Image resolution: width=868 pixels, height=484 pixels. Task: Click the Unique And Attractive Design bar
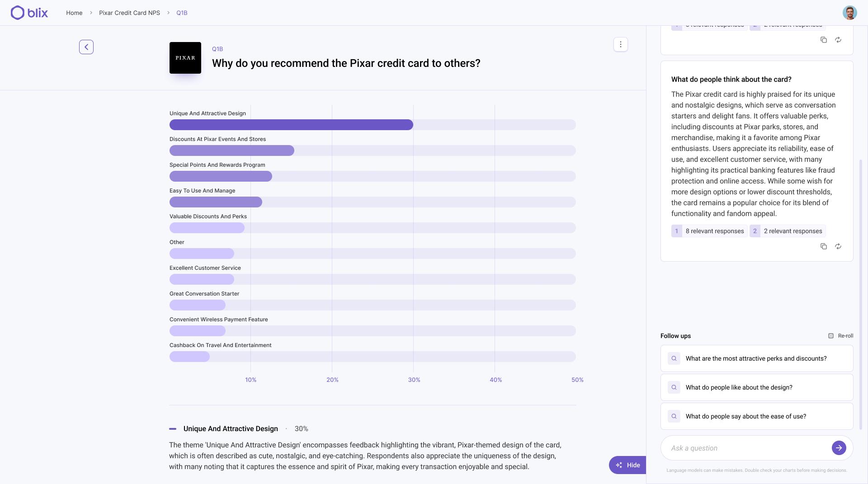point(291,125)
